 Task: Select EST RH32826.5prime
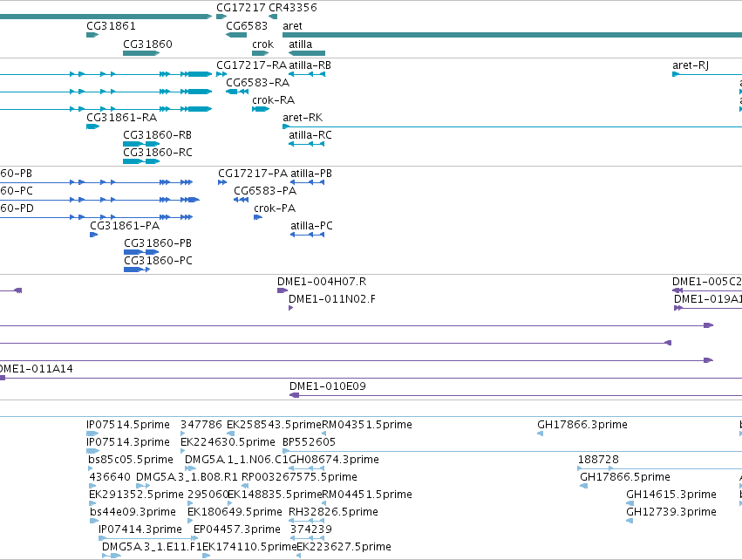click(x=307, y=521)
